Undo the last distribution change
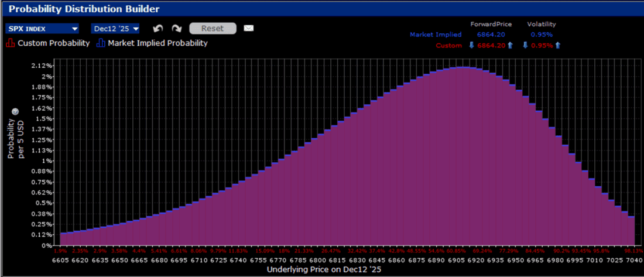The height and width of the screenshot is (277, 644). click(x=157, y=28)
